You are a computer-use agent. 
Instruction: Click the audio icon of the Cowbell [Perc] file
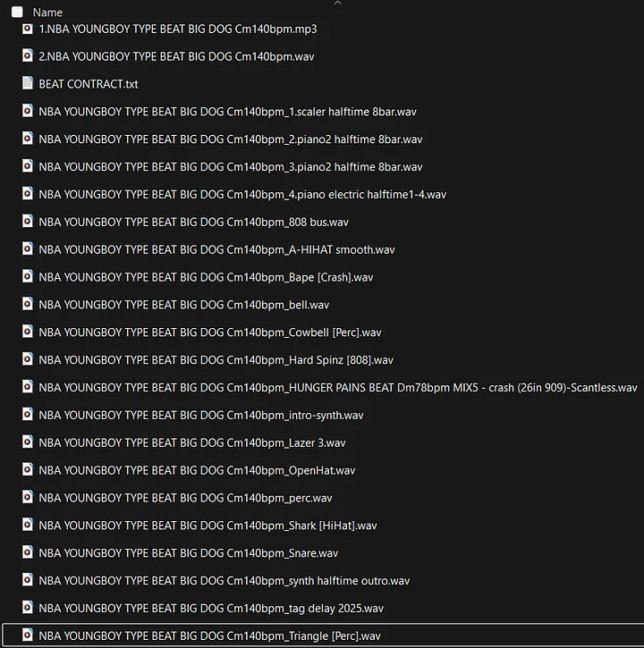(x=28, y=332)
